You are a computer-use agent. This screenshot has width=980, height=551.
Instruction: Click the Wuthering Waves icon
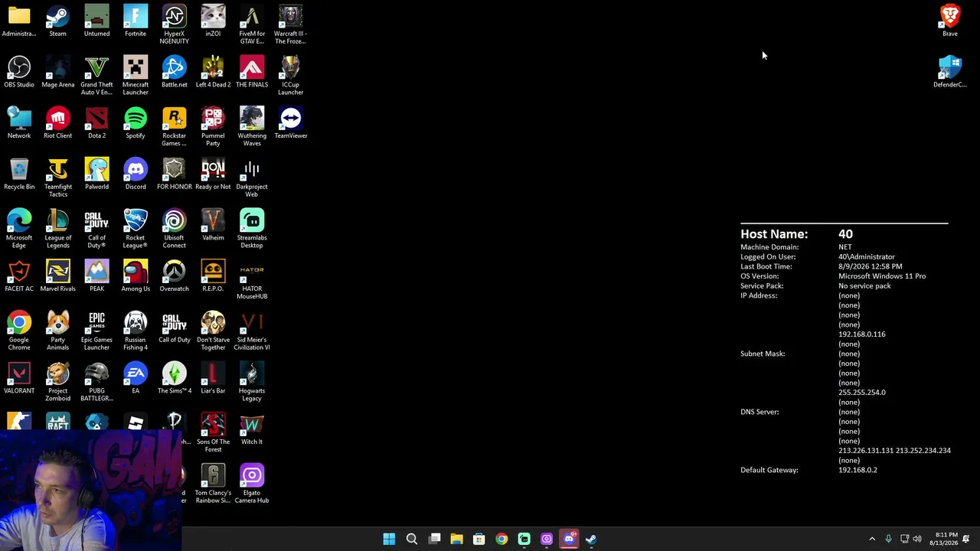(x=252, y=126)
